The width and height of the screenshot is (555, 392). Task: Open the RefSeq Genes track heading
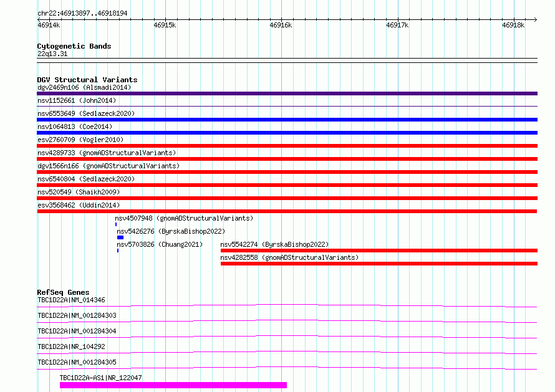63,292
